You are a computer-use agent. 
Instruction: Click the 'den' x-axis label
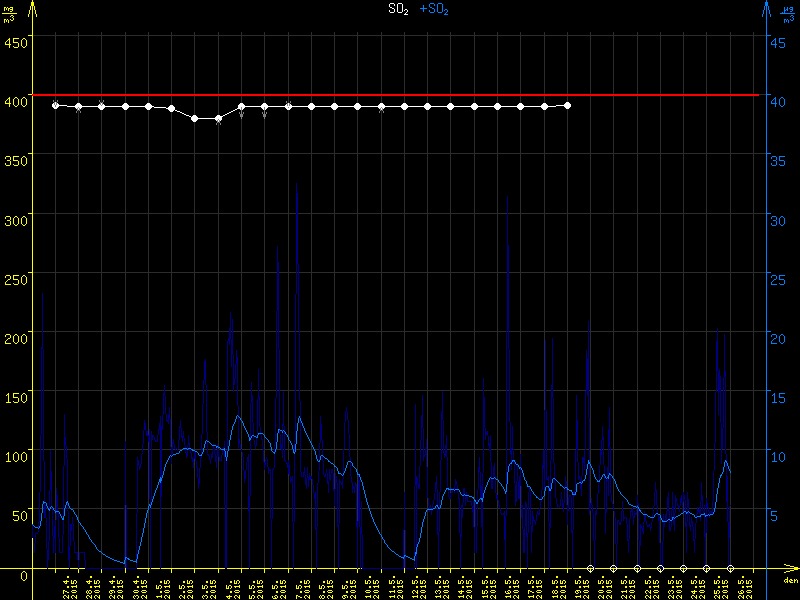tap(790, 581)
